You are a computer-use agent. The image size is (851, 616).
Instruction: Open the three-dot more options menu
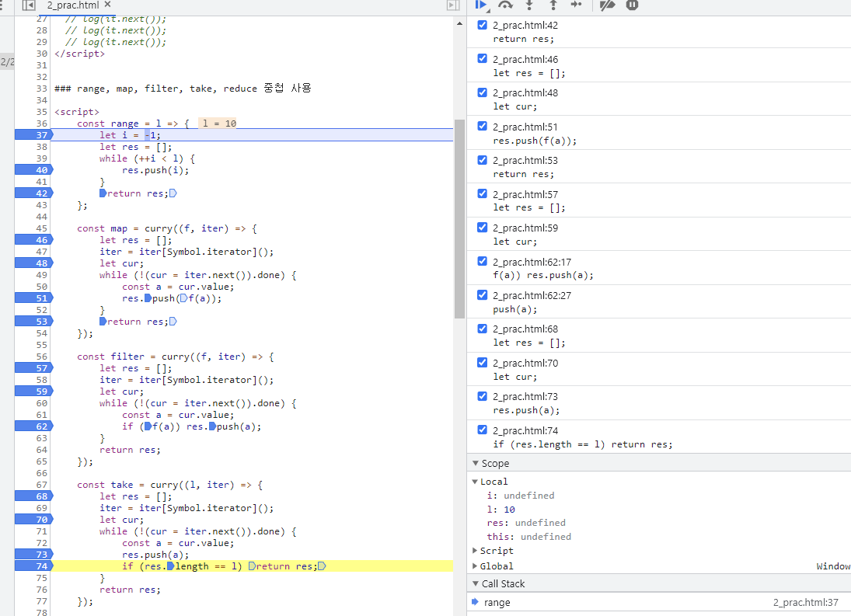click(x=2, y=5)
